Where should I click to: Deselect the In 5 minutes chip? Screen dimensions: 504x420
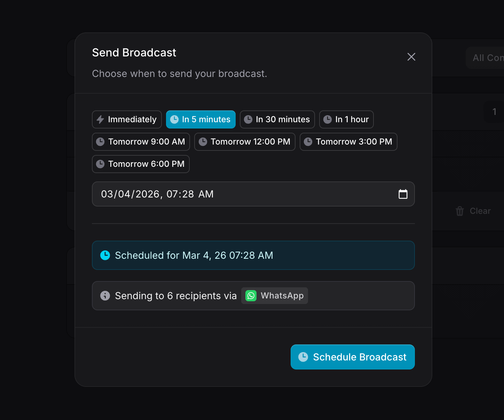[x=201, y=119]
